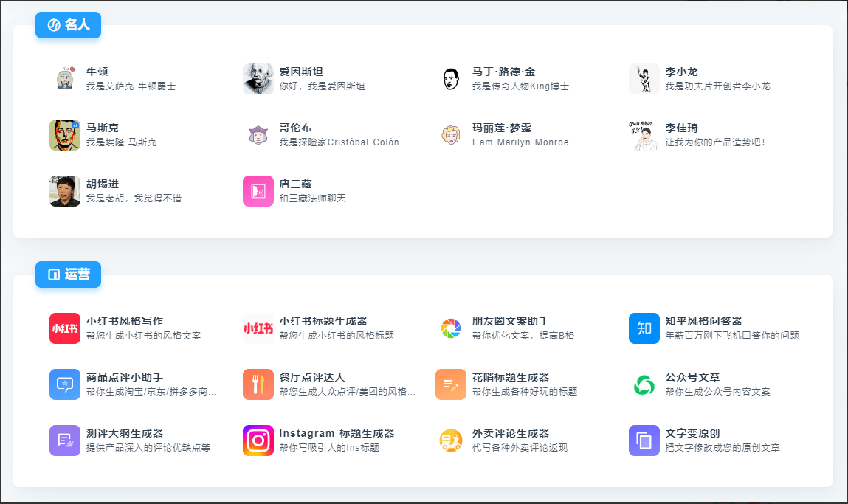The height and width of the screenshot is (504, 848).
Task: Click the 公众号文章 green icon
Action: click(x=644, y=384)
